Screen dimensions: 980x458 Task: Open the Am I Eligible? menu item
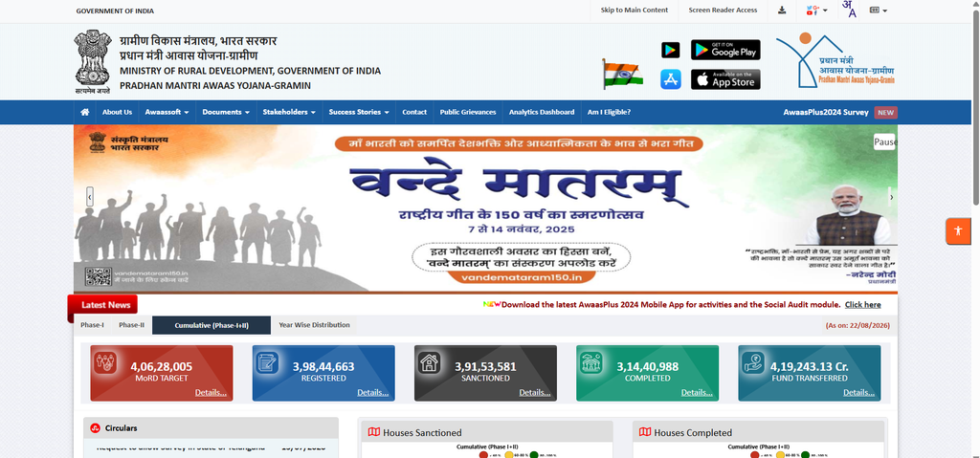click(x=609, y=113)
